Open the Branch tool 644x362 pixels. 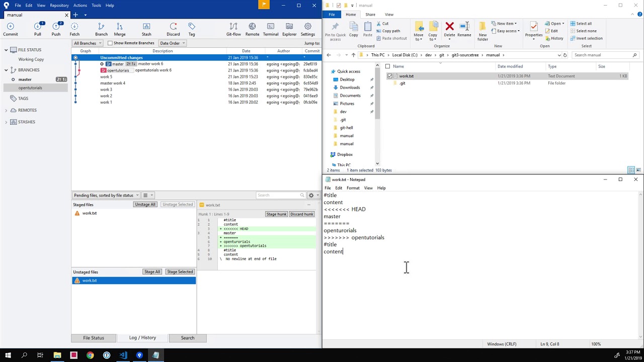click(x=101, y=29)
